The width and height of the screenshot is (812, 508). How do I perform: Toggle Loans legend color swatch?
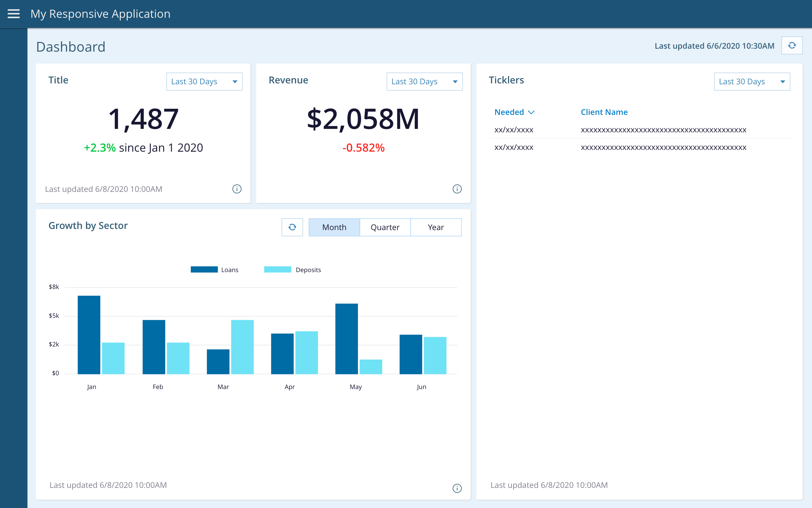click(204, 269)
